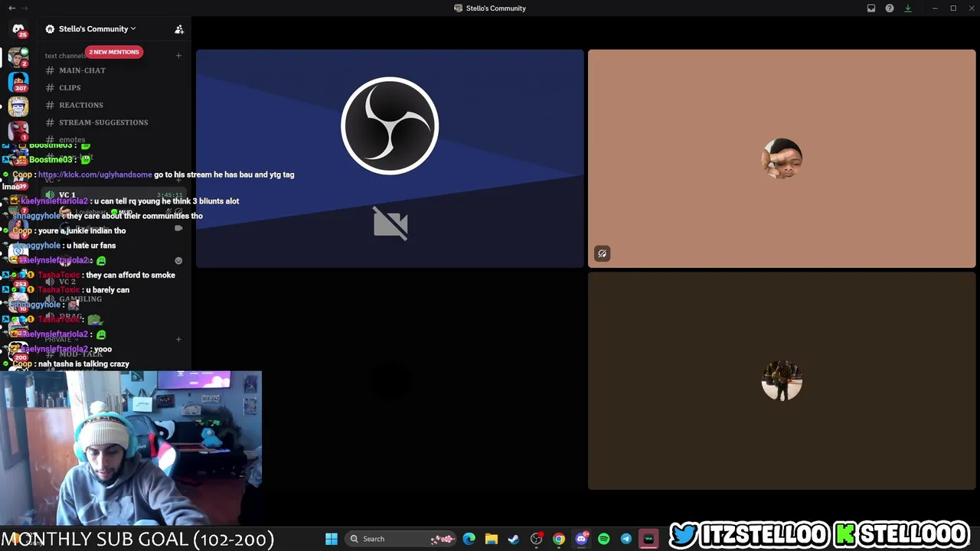Expand Stello's Community server dropdown
The height and width of the screenshot is (551, 980).
(x=93, y=29)
